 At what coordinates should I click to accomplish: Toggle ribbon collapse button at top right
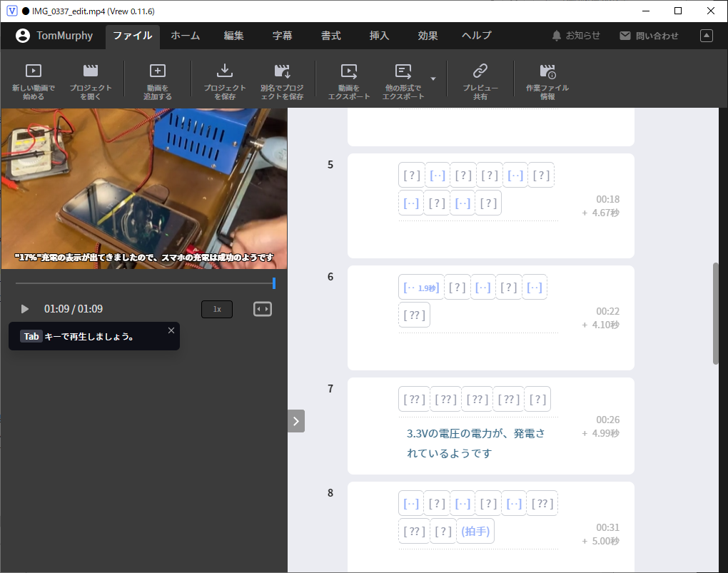point(707,36)
